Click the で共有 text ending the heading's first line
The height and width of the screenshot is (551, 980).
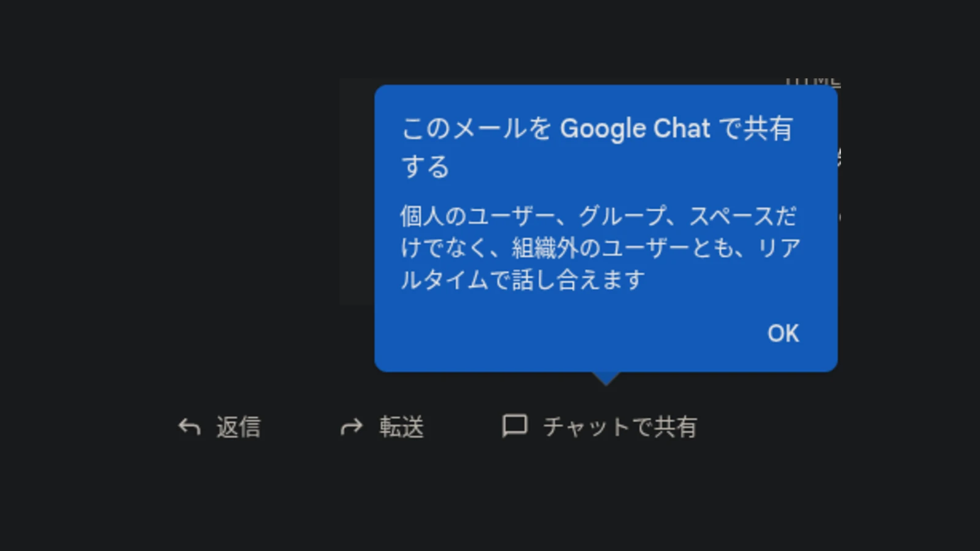(x=755, y=129)
